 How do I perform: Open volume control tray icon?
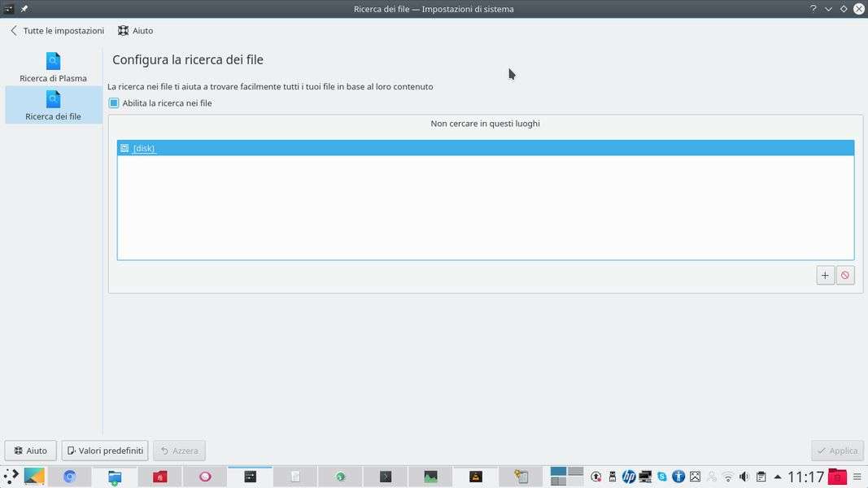click(x=744, y=477)
